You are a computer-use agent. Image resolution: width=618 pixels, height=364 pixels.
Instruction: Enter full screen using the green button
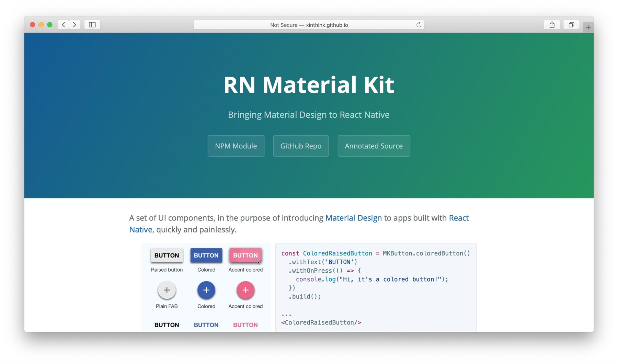coord(50,25)
